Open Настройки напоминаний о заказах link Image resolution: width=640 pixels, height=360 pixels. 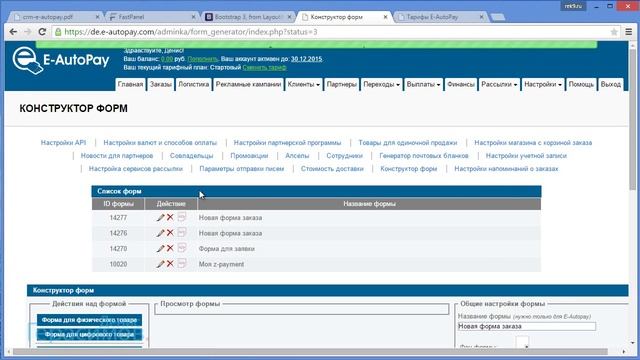(x=506, y=169)
